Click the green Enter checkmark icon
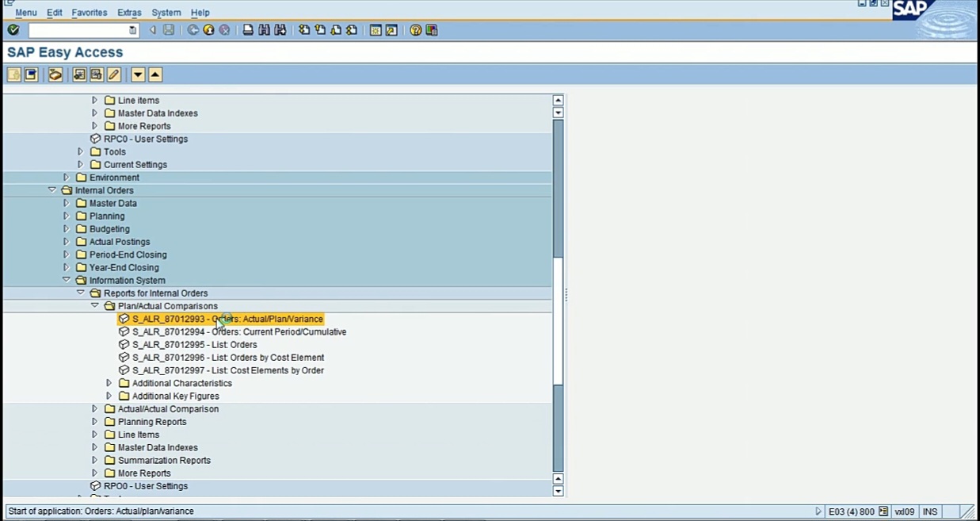This screenshot has height=521, width=980. [13, 30]
